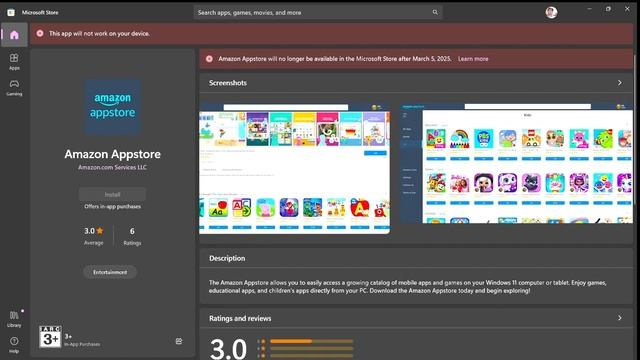Open the user profile avatar
Viewport: 640px width, 360px height.
point(551,12)
